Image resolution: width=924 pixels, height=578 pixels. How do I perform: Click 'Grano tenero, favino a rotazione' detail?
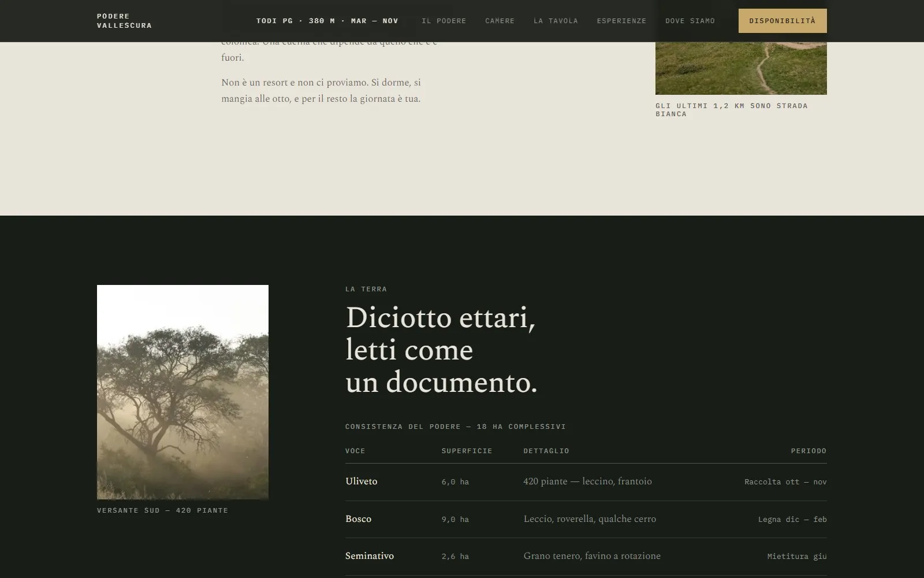pos(592,556)
